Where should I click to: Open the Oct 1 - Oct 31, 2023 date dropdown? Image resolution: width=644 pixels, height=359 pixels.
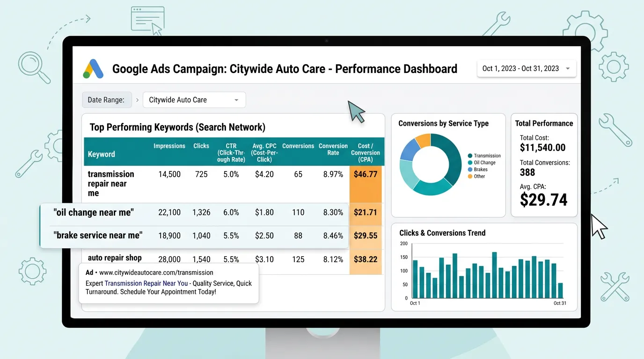(x=526, y=69)
